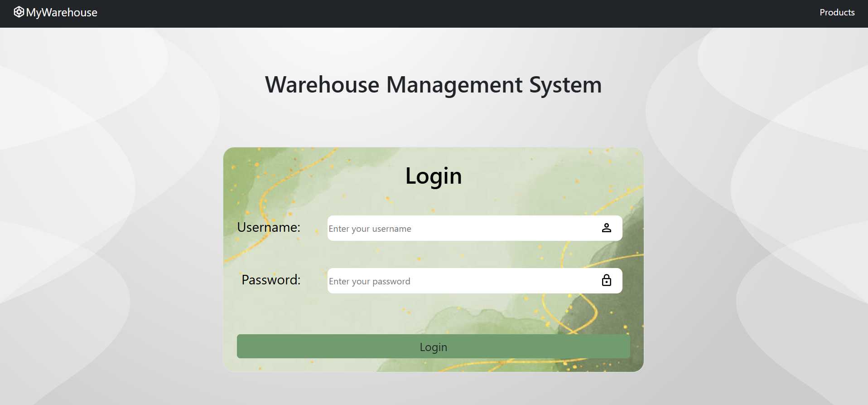Click the 'Login' heading on the card
Image resolution: width=868 pixels, height=405 pixels.
433,176
